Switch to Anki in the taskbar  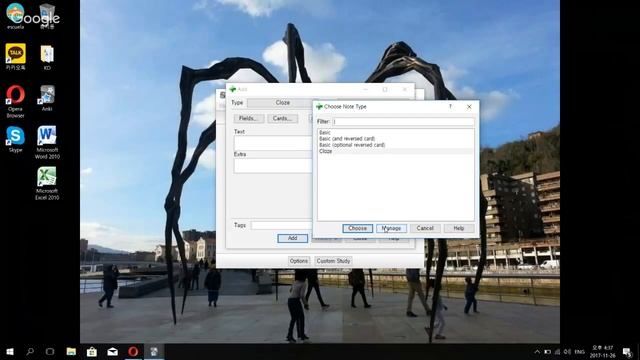(x=154, y=351)
